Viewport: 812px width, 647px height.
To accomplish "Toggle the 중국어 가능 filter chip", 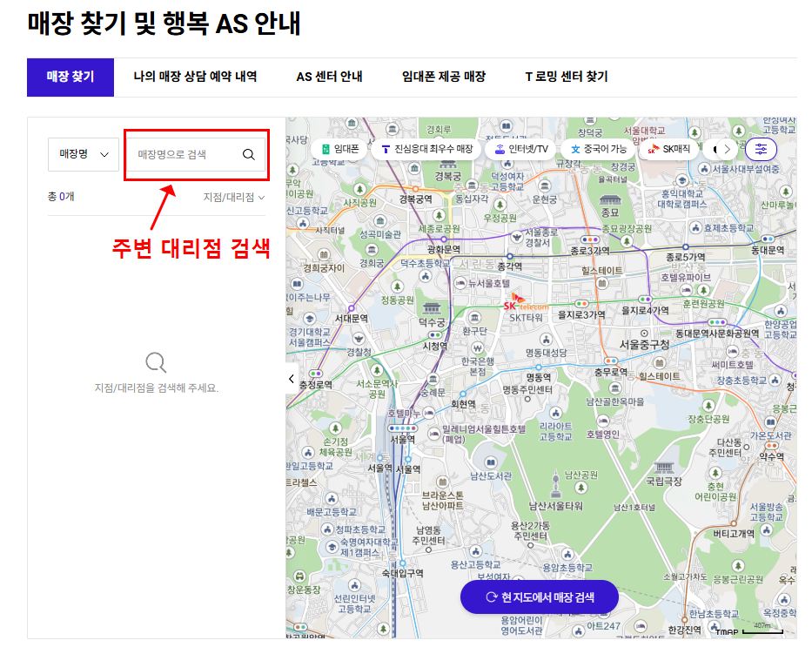I will 598,149.
